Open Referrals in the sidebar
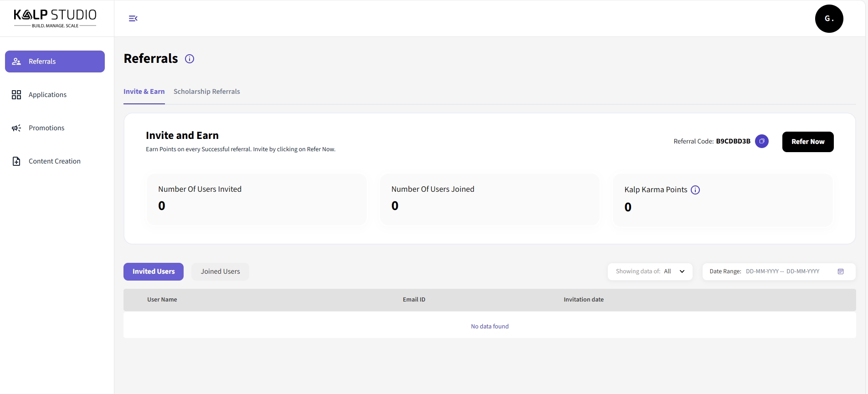The height and width of the screenshot is (394, 868). coord(55,61)
